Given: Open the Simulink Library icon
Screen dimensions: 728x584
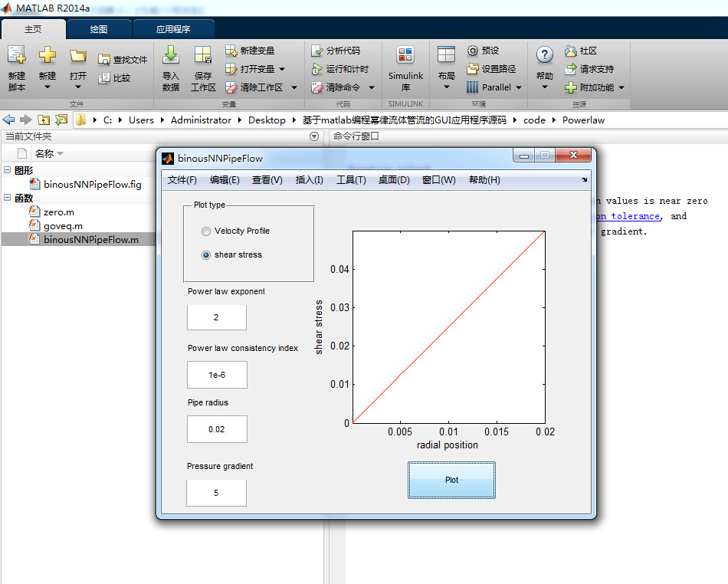Looking at the screenshot, I should pyautogui.click(x=405, y=54).
